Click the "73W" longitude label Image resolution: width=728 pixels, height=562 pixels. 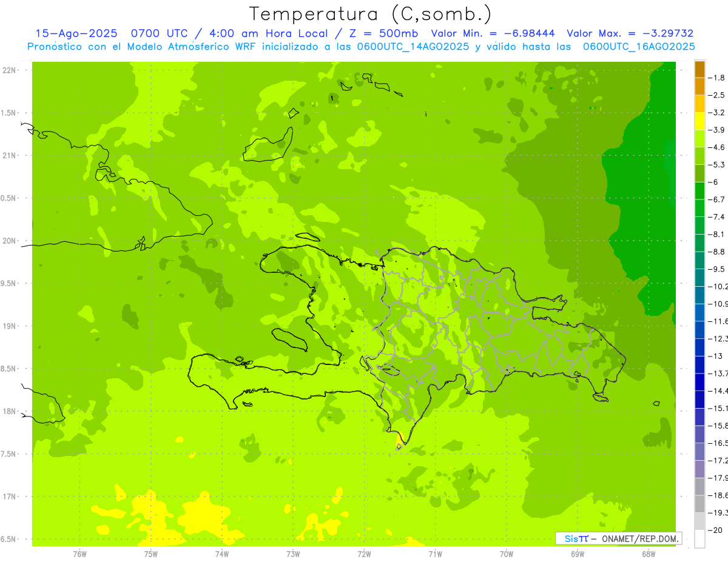(x=293, y=554)
